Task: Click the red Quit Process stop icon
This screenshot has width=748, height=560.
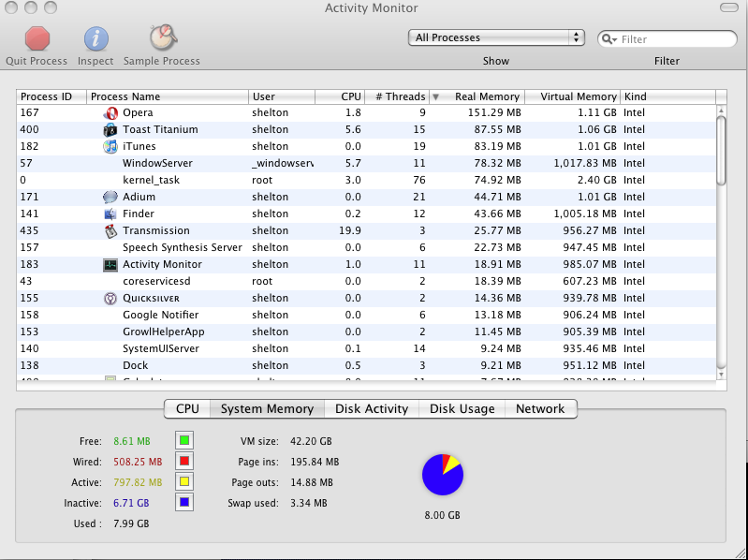Action: tap(37, 38)
